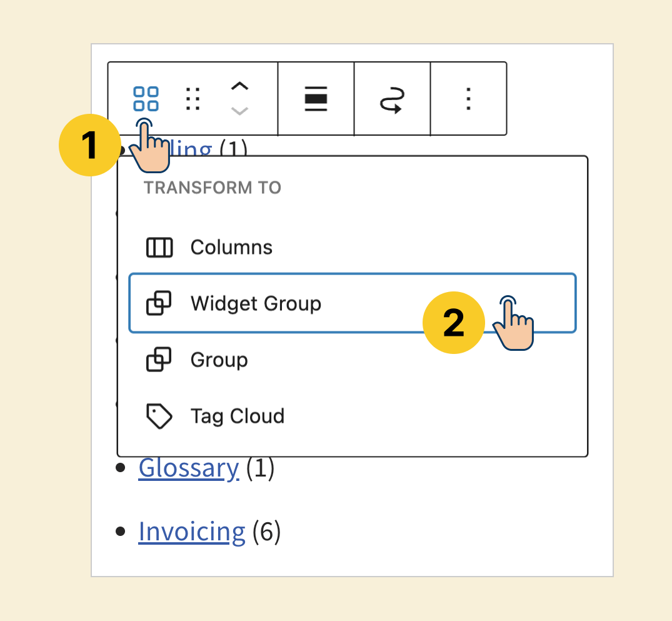Transform the block to Group
Image resolution: width=672 pixels, height=621 pixels.
click(x=219, y=360)
